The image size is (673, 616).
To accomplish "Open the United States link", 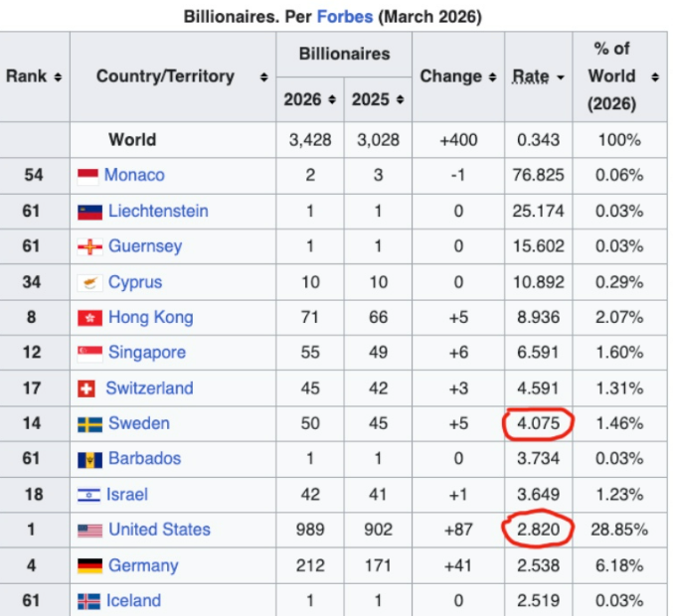I will (160, 530).
